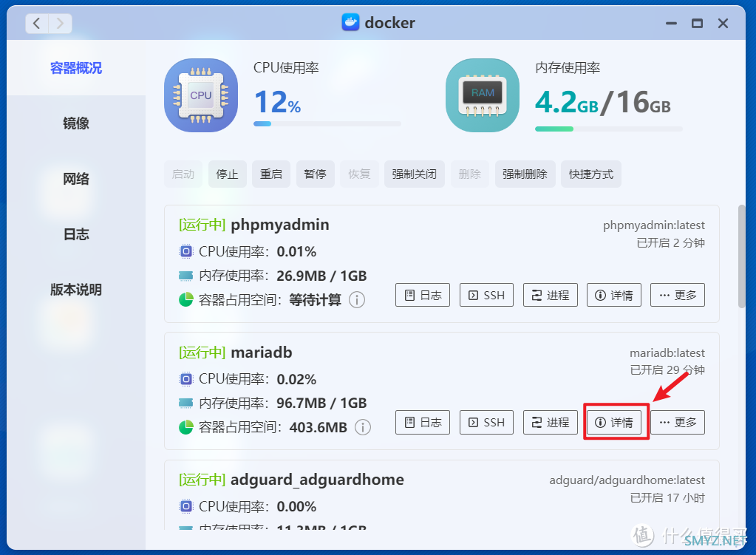Click mariadb green pie storage icon
This screenshot has width=756, height=555.
pyautogui.click(x=186, y=427)
